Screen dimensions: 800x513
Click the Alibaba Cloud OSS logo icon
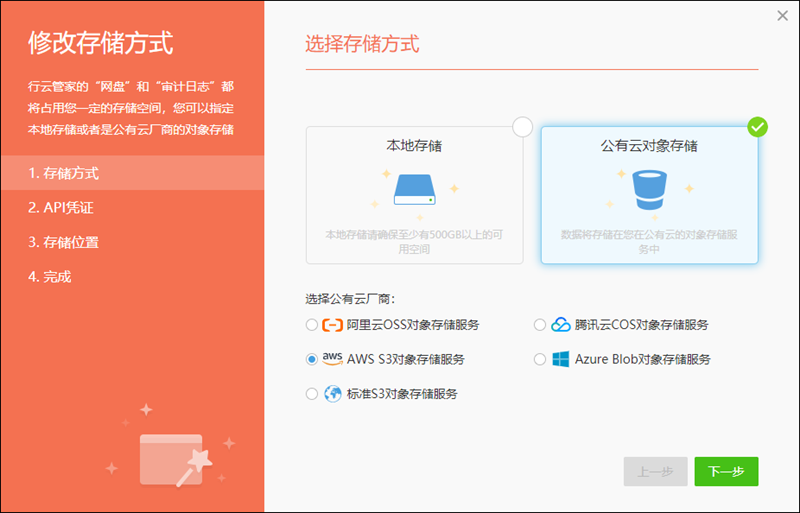coord(332,325)
